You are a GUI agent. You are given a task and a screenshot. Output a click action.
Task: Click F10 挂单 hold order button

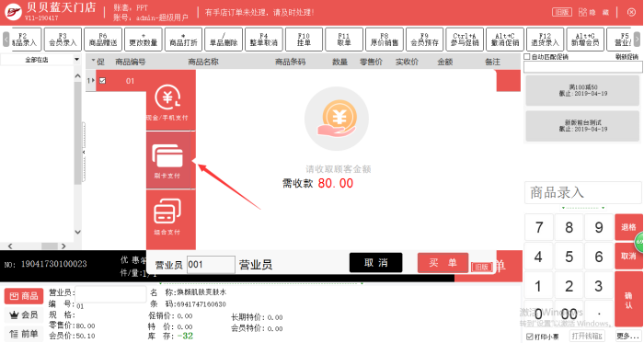304,40
